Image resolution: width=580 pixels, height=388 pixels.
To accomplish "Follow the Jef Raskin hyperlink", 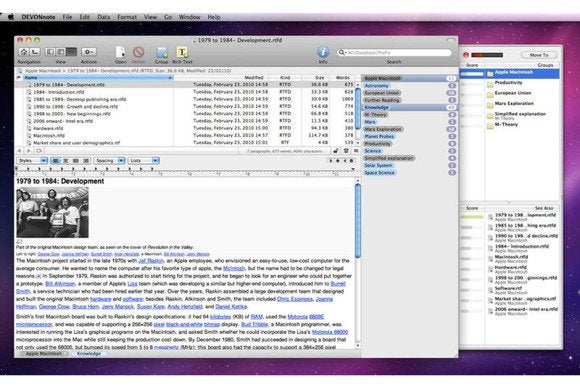I will coord(151,261).
